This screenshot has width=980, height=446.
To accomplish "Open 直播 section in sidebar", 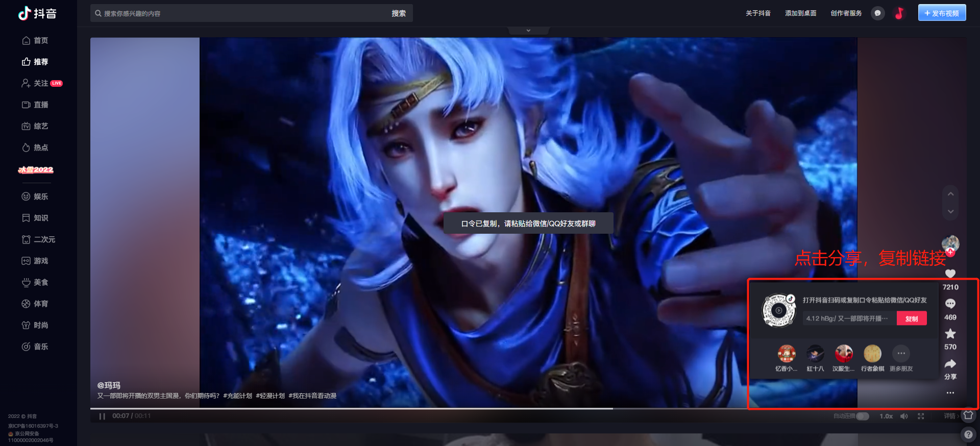I will [x=35, y=105].
